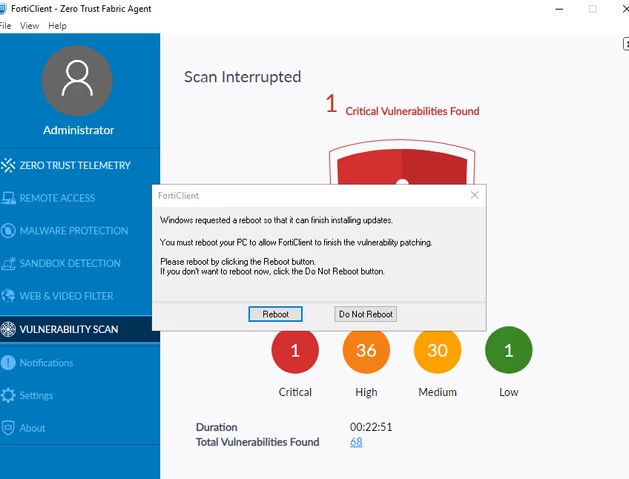This screenshot has width=629, height=479.
Task: Select VULNERABILITY SCAN in sidebar
Action: [x=80, y=329]
